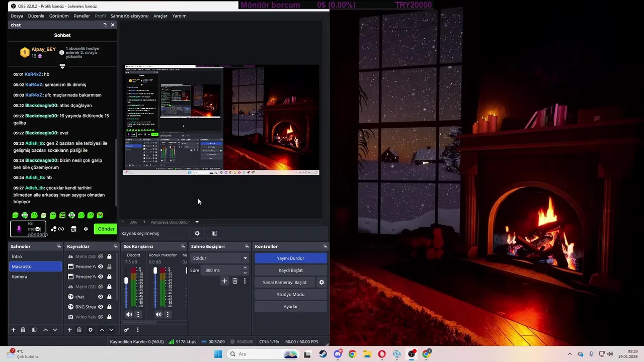Screen dimensions: 644x362
Task: Toggle visibility of the BNG Strea source
Action: (101, 307)
